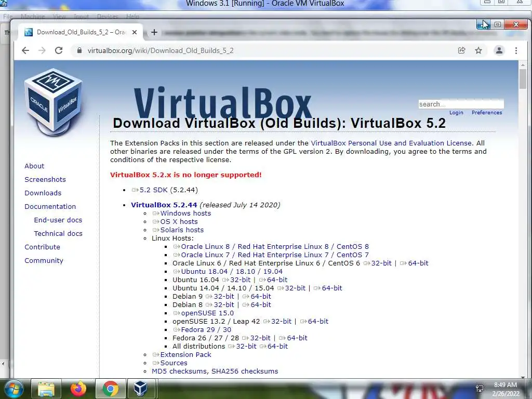
Task: Open Technical docs link
Action: coord(58,233)
